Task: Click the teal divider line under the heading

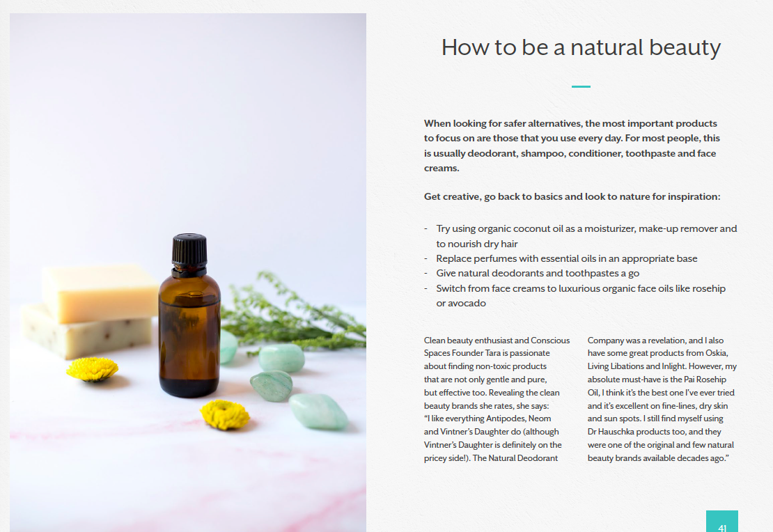Action: [x=581, y=87]
